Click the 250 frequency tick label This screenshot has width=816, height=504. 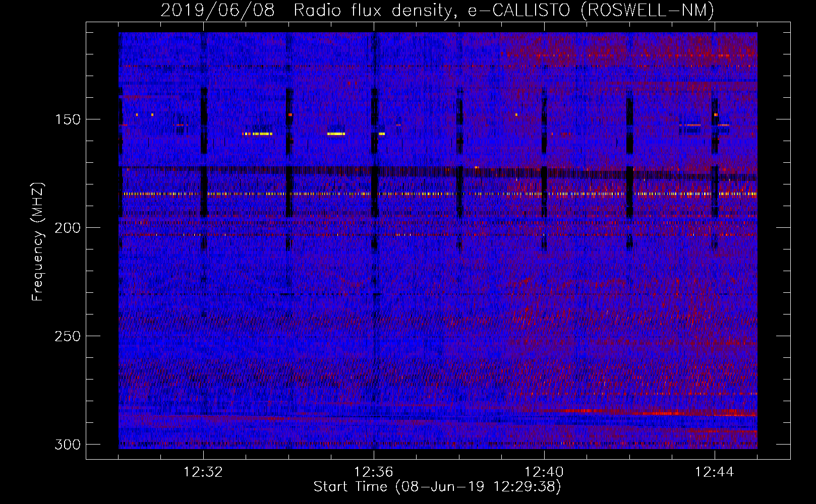pos(67,336)
